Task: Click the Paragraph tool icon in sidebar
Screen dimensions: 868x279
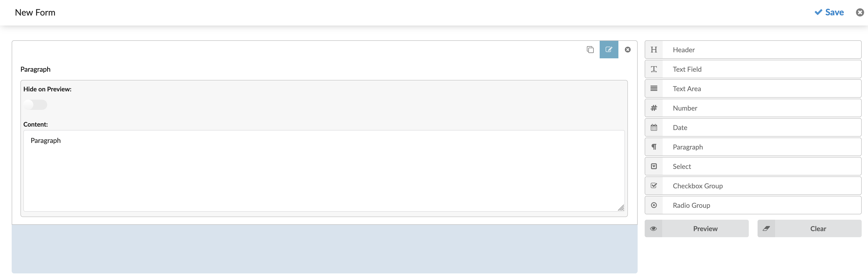Action: (654, 146)
